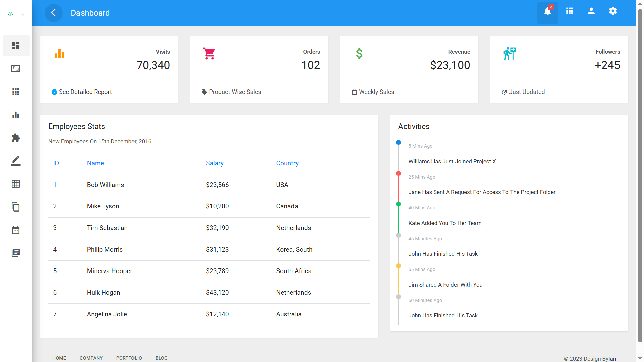Open the notifications bell icon

547,12
